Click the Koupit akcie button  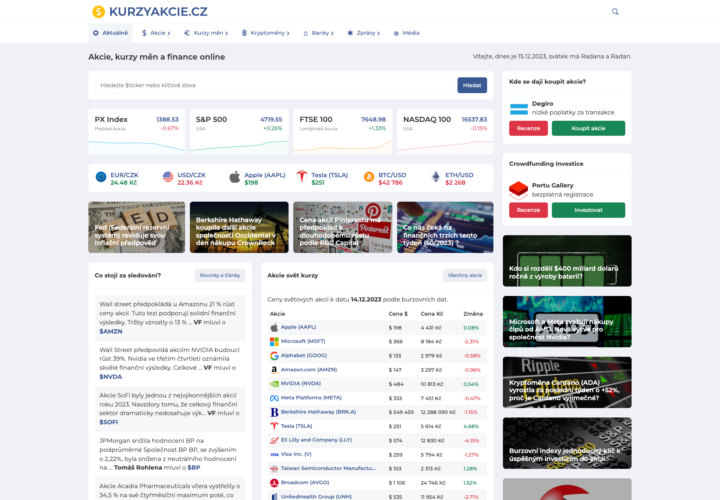pos(588,129)
